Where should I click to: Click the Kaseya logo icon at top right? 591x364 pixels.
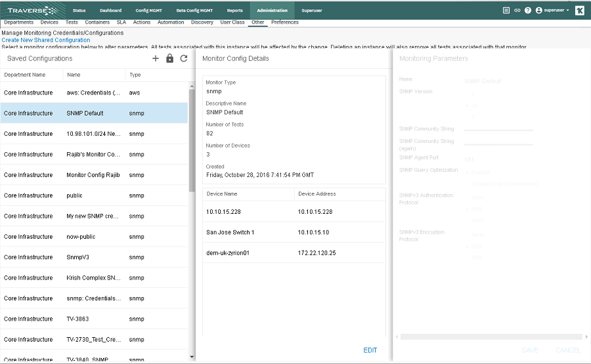click(x=580, y=10)
